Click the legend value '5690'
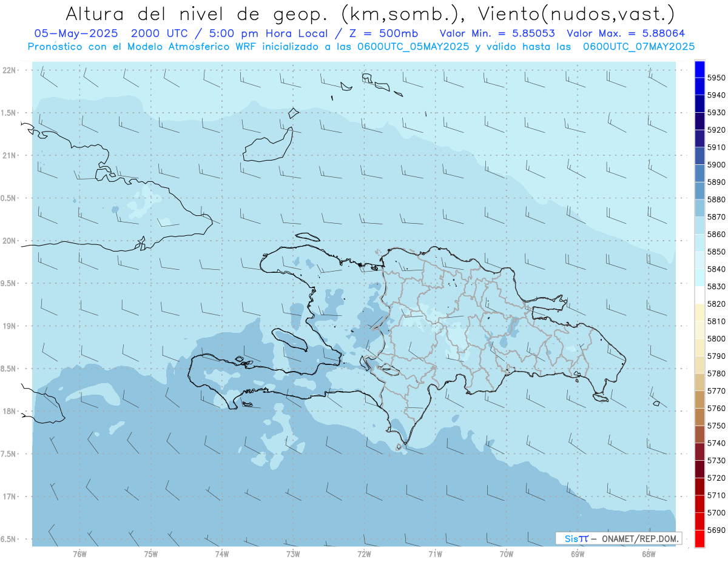This screenshot has width=728, height=562. point(716,530)
